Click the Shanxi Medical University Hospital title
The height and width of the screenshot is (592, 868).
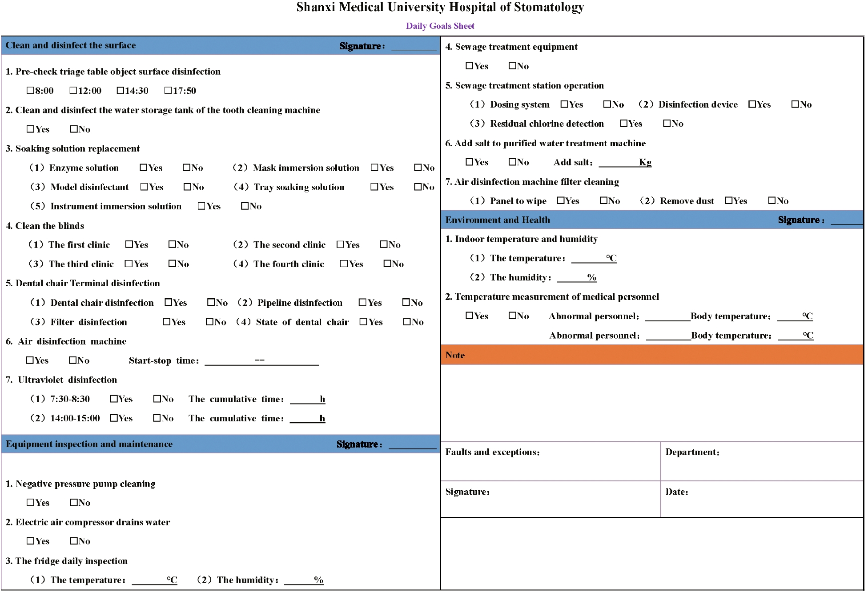click(440, 7)
